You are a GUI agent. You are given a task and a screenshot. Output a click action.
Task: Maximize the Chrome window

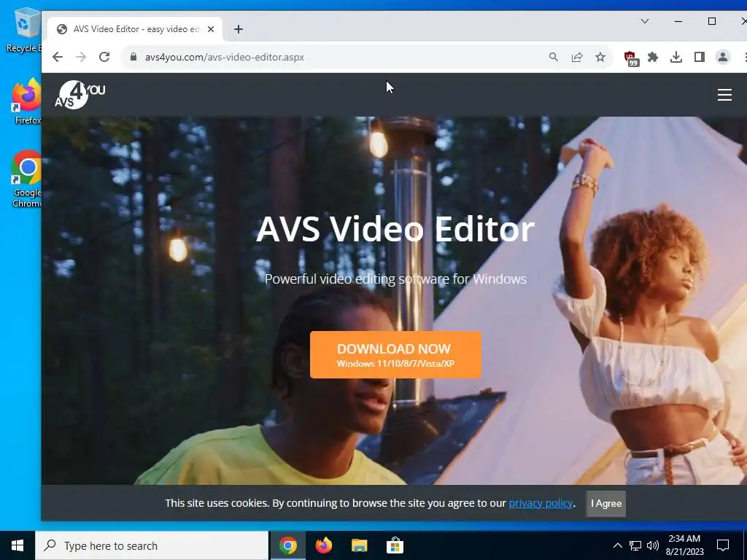click(712, 21)
